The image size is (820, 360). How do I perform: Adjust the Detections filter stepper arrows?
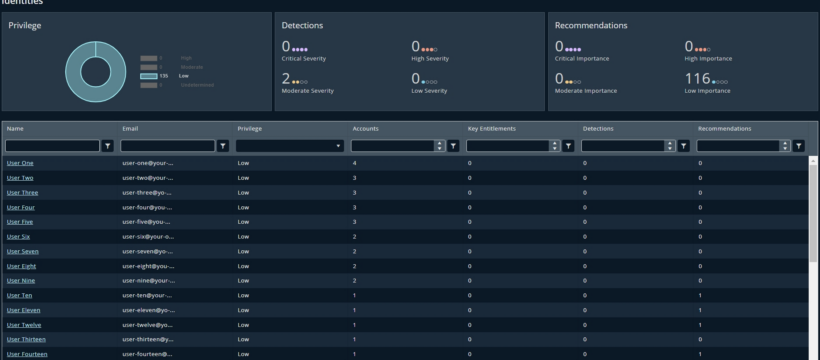tap(670, 146)
